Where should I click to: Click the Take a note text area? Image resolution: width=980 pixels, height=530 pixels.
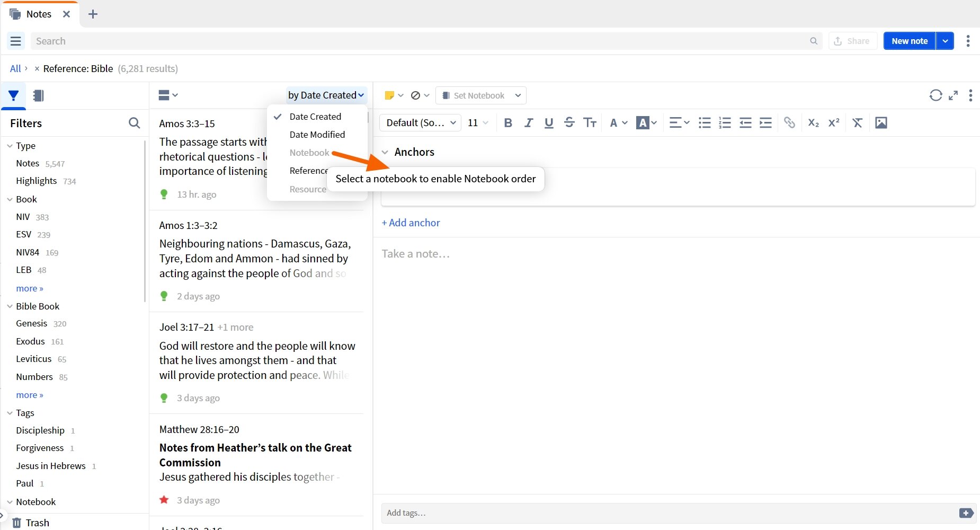(x=677, y=366)
